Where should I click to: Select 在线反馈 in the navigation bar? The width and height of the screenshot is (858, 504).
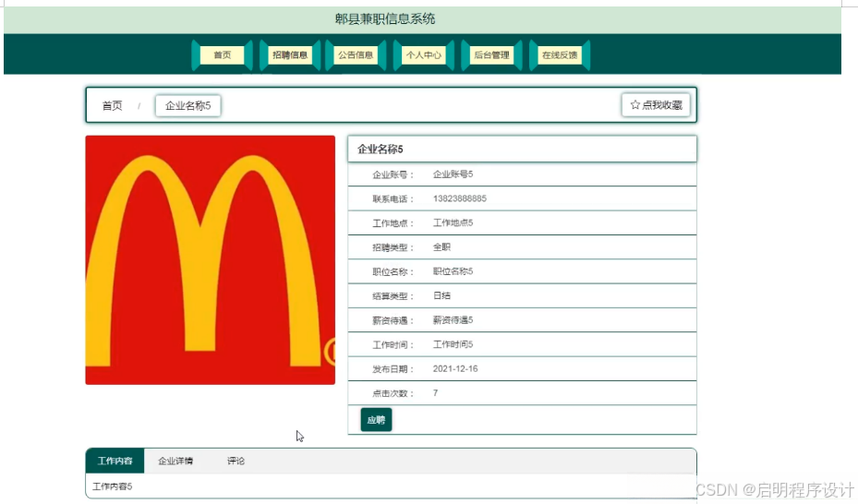tap(560, 55)
